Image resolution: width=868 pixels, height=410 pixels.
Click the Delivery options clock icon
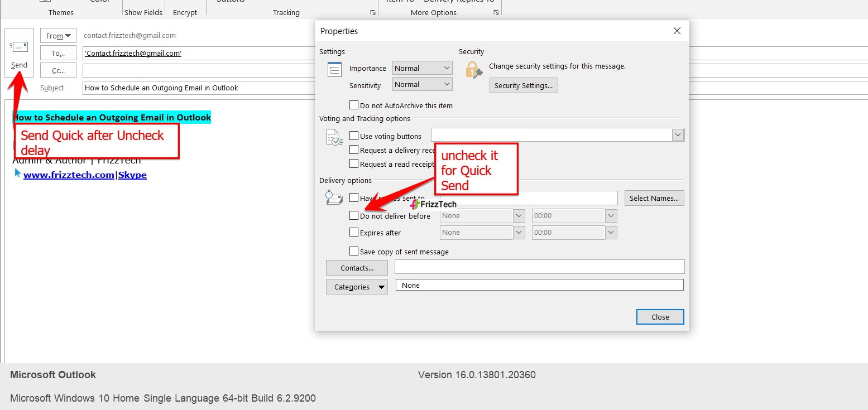click(334, 197)
